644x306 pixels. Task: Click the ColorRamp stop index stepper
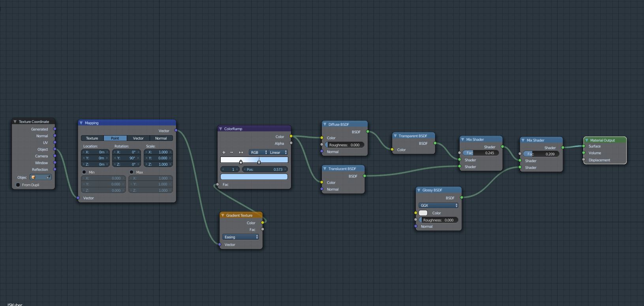pos(230,170)
